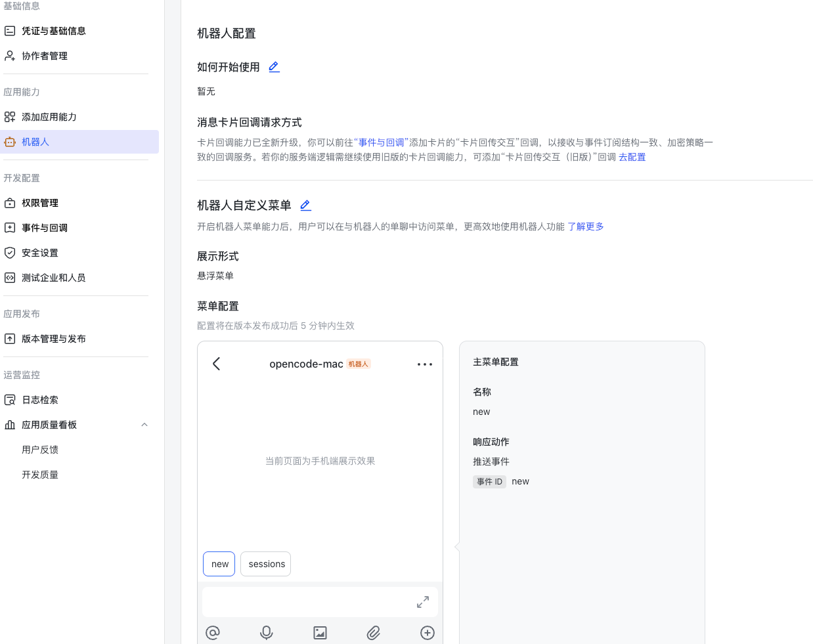This screenshot has height=644, width=813.
Task: Click the image picture icon
Action: (x=320, y=633)
